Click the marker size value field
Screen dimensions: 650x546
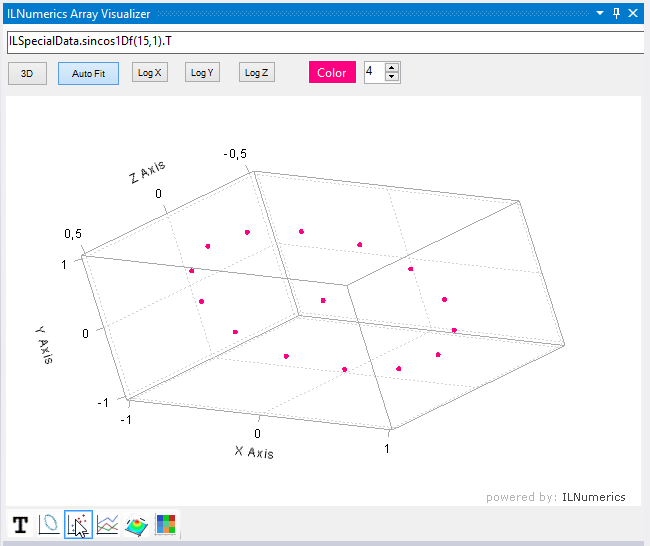tap(374, 72)
